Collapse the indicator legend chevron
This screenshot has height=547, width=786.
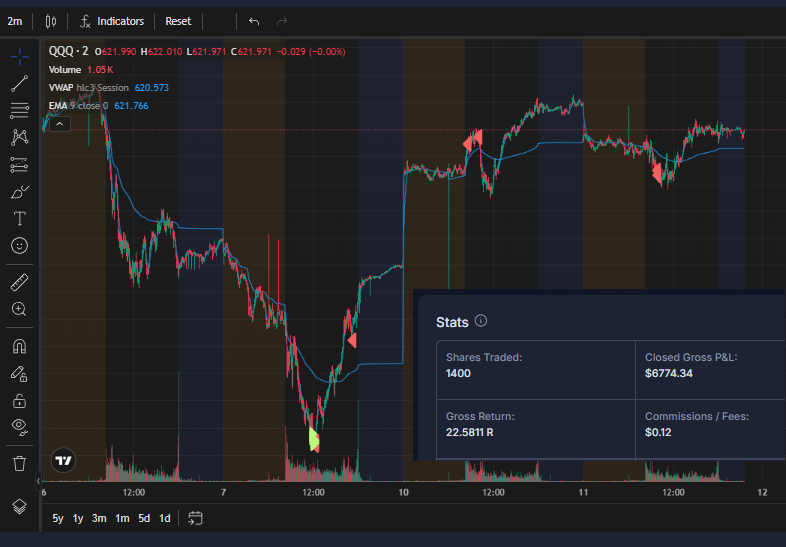(60, 124)
